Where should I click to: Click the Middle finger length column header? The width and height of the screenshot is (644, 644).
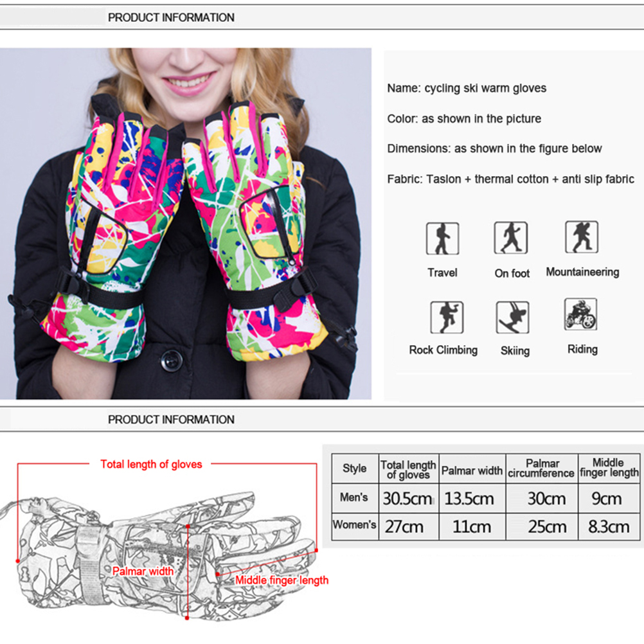609,468
